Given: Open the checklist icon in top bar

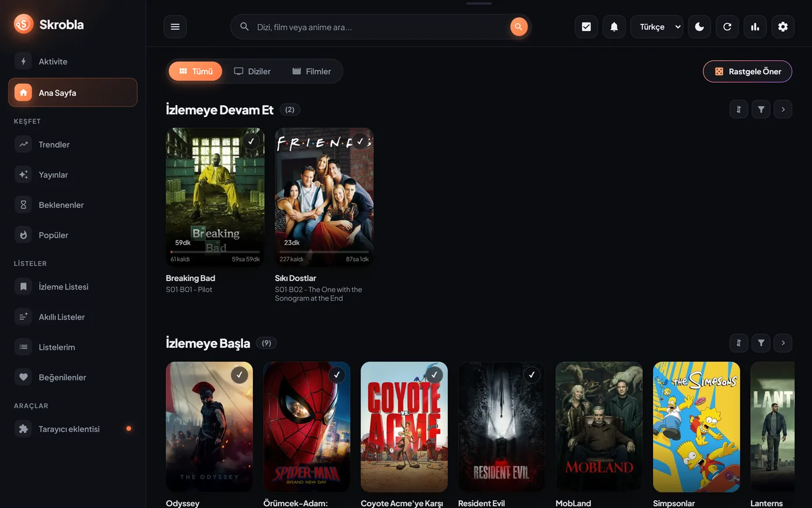Looking at the screenshot, I should point(586,27).
